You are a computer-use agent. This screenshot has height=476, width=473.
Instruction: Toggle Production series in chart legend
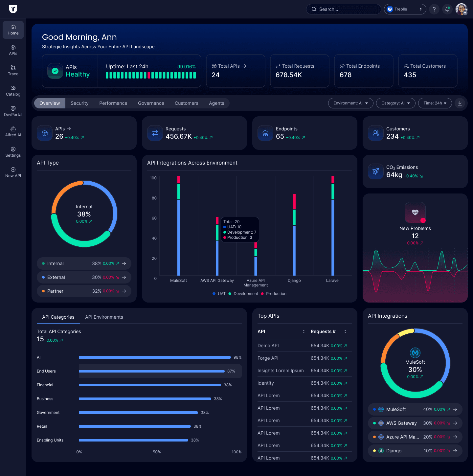click(274, 294)
